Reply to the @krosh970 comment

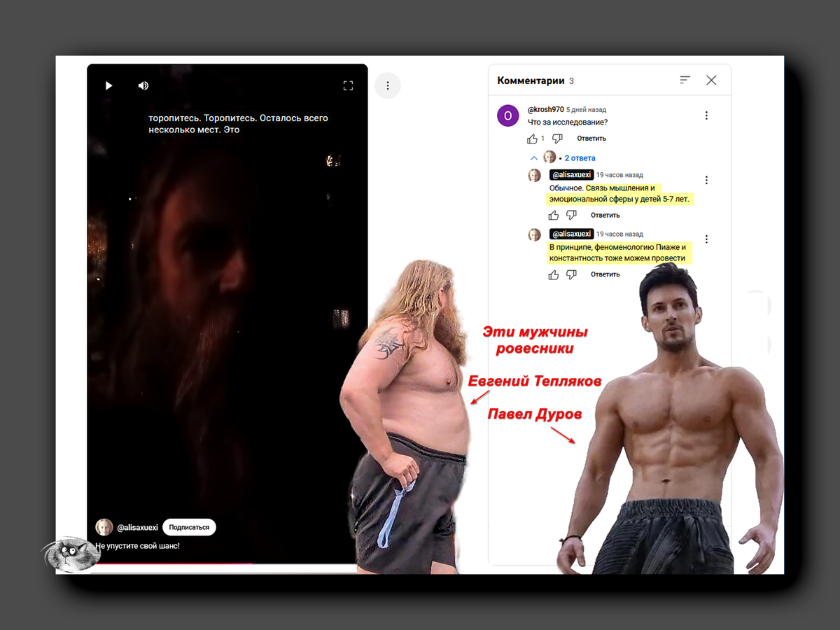591,139
